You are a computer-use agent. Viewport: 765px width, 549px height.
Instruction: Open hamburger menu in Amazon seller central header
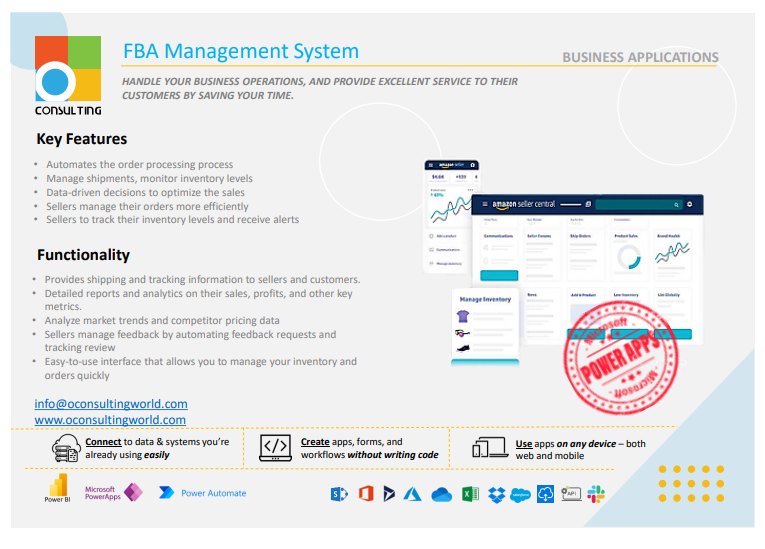tap(484, 204)
